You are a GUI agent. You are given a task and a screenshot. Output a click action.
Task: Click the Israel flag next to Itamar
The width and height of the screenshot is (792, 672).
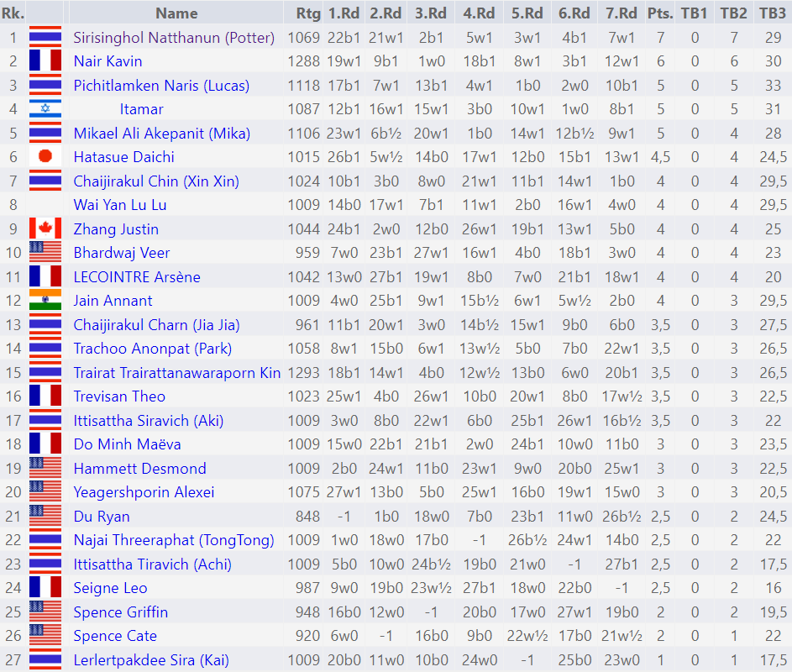tap(45, 109)
